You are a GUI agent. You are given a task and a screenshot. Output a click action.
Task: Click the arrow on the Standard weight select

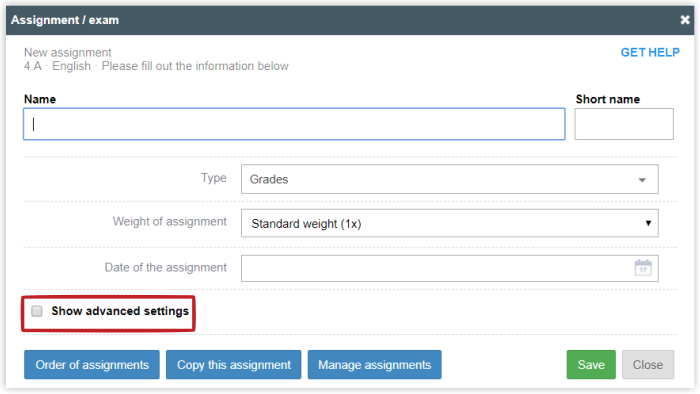(x=648, y=223)
